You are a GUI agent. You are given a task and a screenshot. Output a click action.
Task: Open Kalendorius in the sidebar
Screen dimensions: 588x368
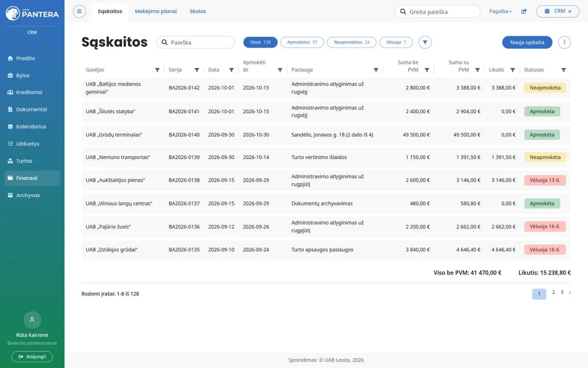tap(32, 127)
